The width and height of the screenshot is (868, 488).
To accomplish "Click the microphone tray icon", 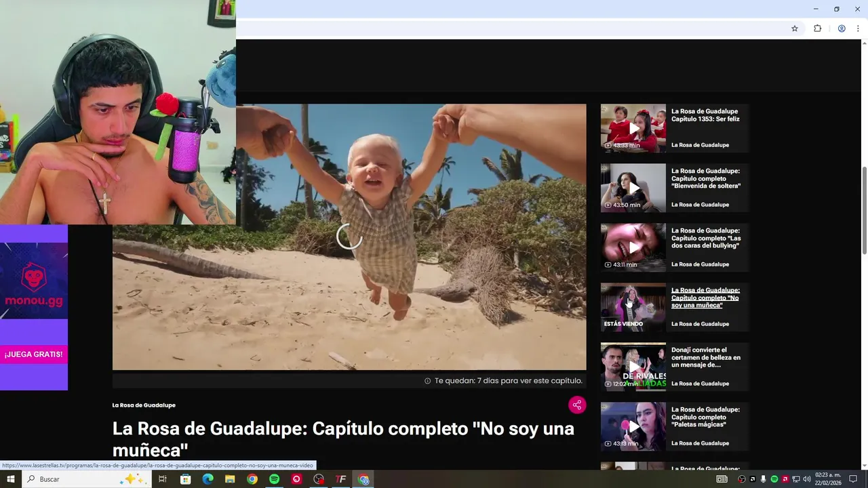I will pos(764,479).
